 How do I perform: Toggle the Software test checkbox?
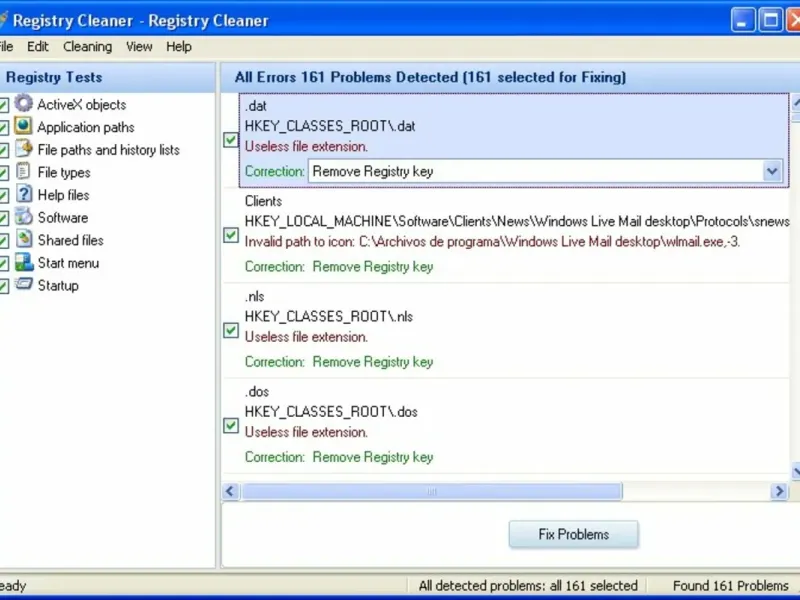click(x=3, y=219)
